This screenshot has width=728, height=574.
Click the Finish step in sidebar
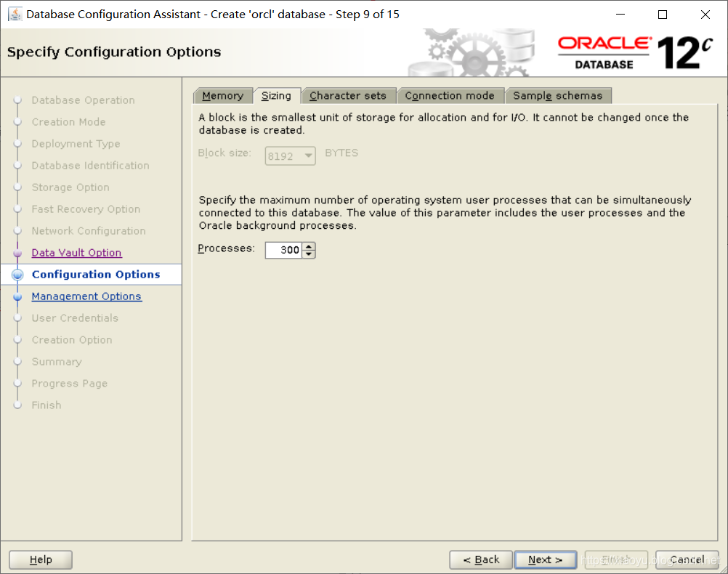(x=46, y=405)
